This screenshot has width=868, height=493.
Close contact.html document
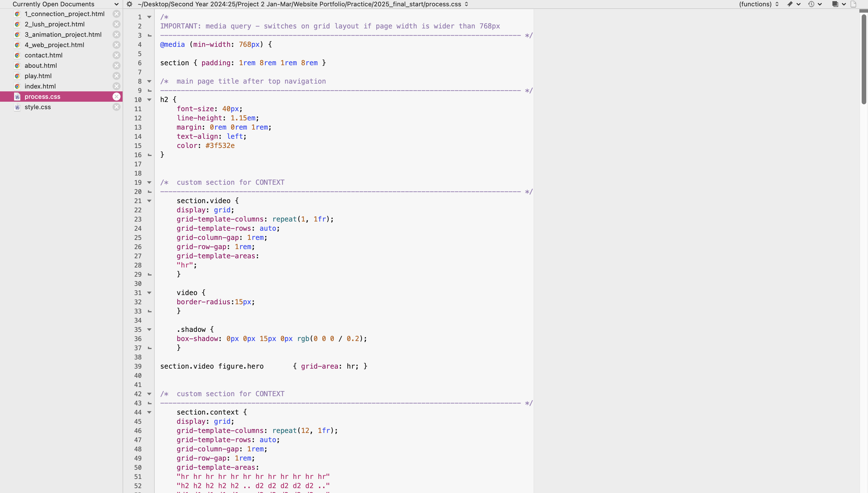116,55
